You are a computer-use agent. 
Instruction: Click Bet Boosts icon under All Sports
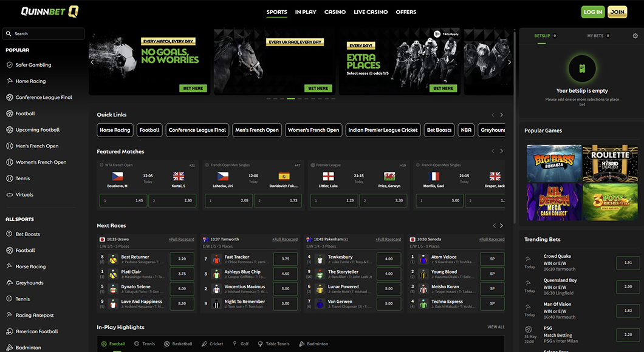[10, 234]
